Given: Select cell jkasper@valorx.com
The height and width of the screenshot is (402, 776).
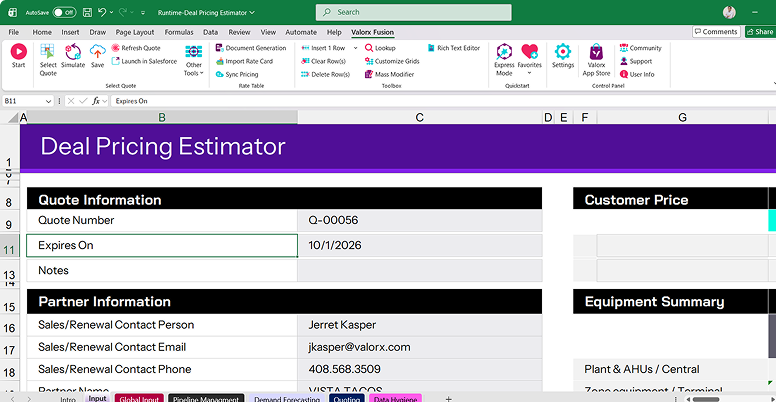Looking at the screenshot, I should tap(420, 347).
